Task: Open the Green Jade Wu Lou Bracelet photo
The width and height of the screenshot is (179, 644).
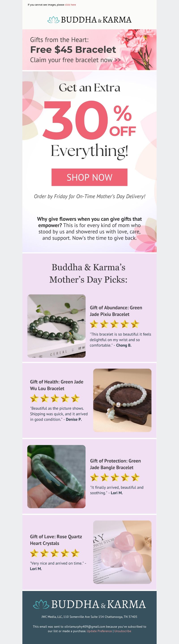Action: pyautogui.click(x=122, y=400)
